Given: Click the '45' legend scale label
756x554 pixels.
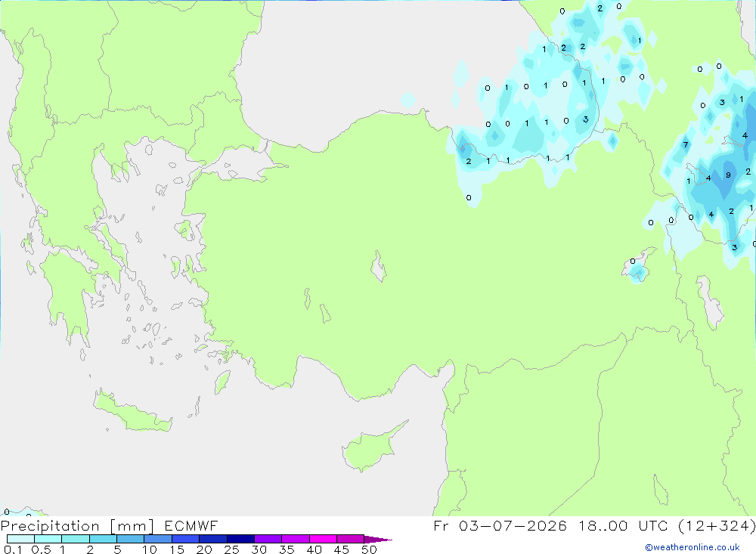Looking at the screenshot, I should [x=342, y=549].
